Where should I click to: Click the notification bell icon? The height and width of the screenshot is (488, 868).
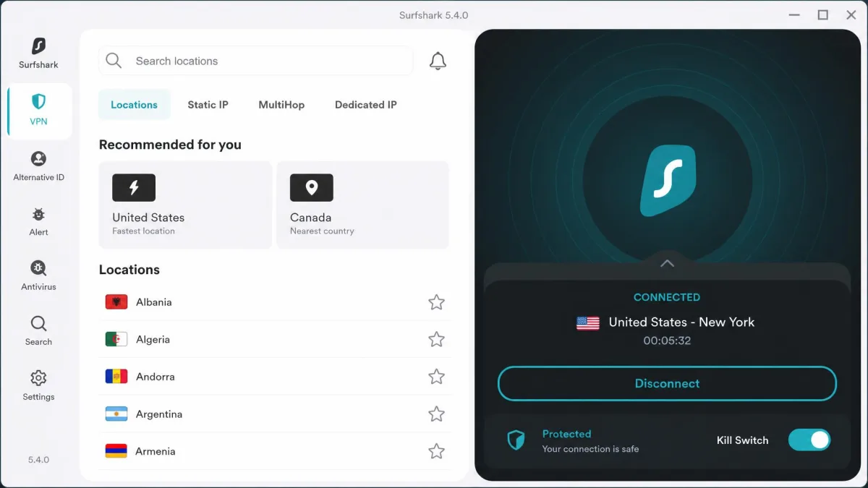point(438,61)
